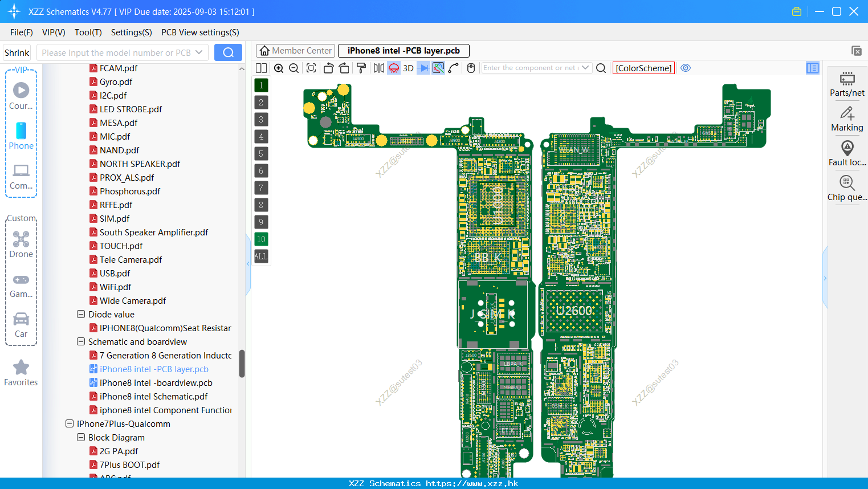Click the restore windows icon near tabs
Viewport: 868px width, 489px height.
(857, 51)
